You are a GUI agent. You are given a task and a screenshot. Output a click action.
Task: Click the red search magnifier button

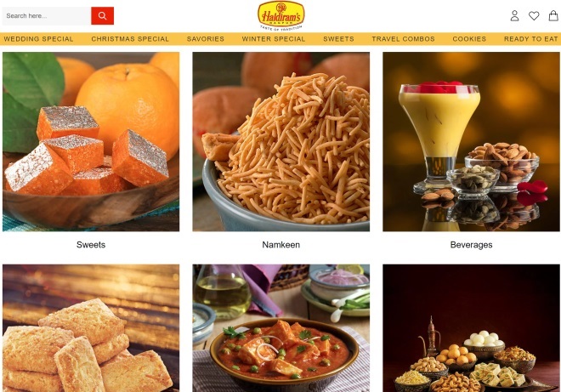pos(102,16)
